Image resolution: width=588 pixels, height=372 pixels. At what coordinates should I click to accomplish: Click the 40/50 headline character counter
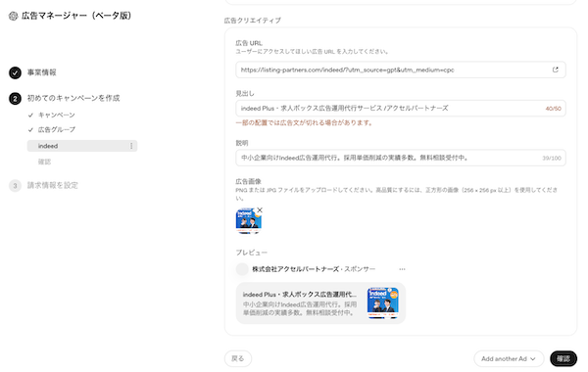(553, 109)
